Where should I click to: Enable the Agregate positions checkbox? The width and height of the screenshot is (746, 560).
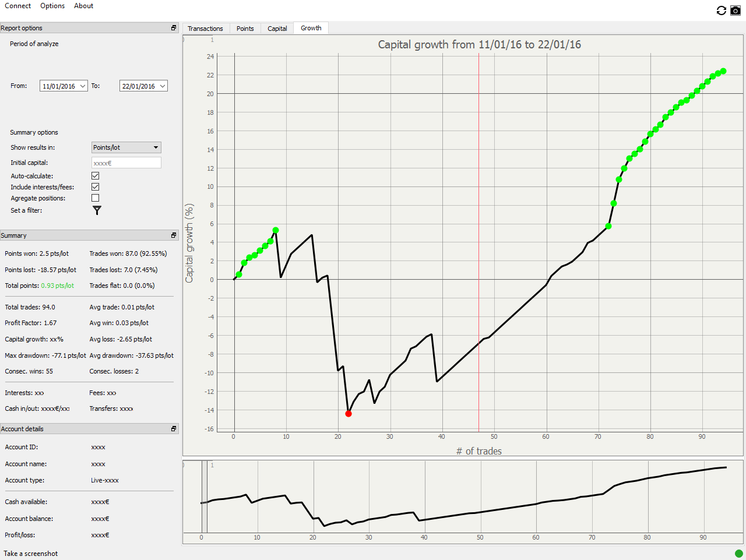pyautogui.click(x=96, y=198)
